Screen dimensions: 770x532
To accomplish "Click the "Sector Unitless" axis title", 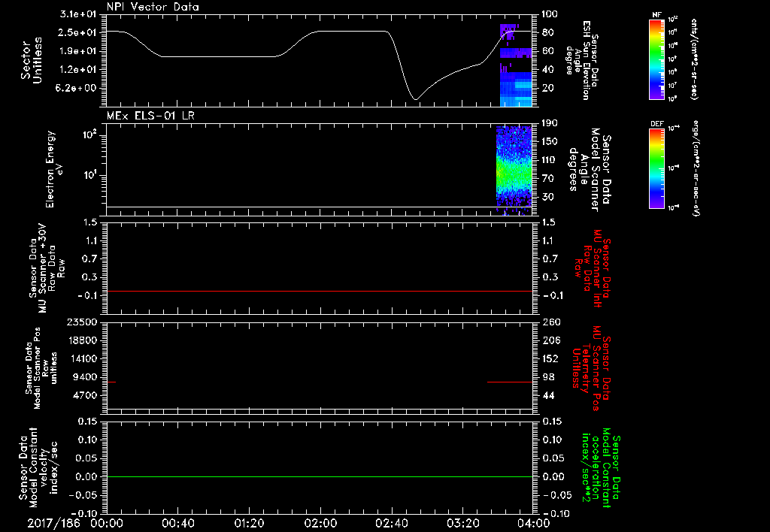I will 32,60.
